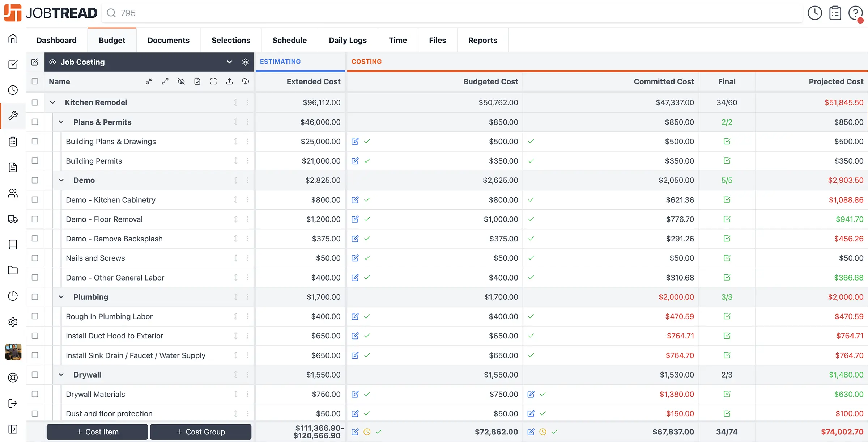This screenshot has height=442, width=868.
Task: Click the collapse all rows icon
Action: tap(149, 81)
